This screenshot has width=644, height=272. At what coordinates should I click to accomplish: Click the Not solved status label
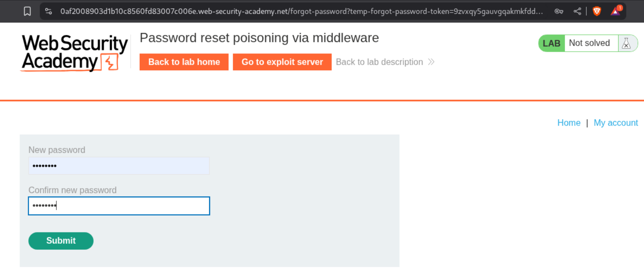coord(589,43)
